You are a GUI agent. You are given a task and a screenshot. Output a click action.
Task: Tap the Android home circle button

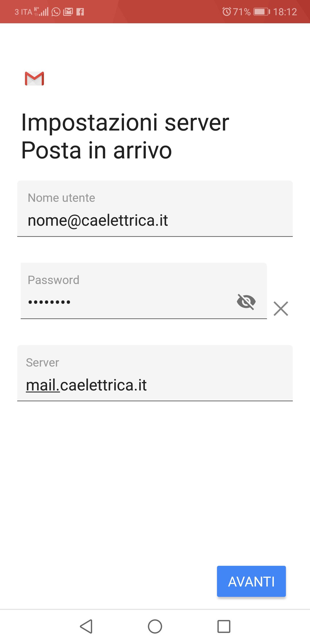point(155,626)
